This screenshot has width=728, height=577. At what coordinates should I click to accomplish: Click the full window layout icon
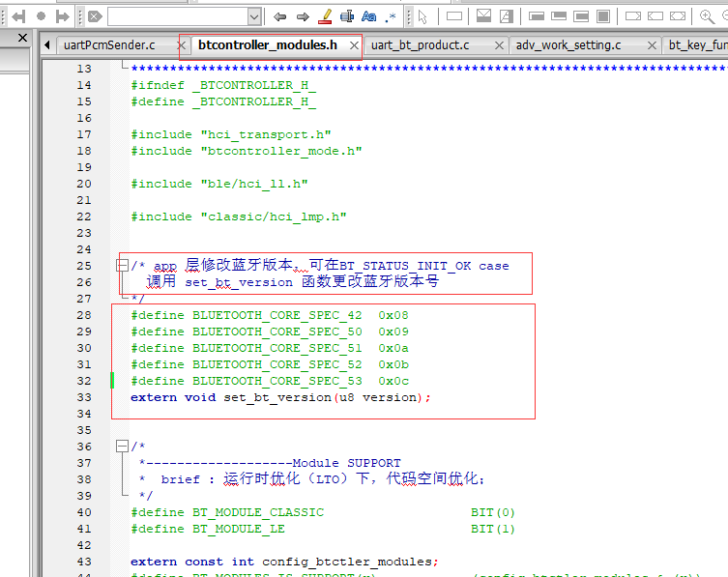(x=603, y=16)
